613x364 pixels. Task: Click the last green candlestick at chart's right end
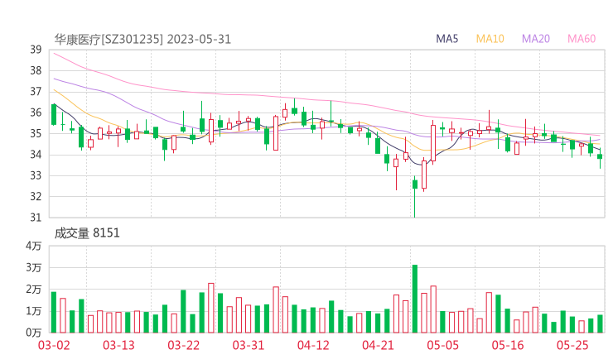tap(600, 156)
